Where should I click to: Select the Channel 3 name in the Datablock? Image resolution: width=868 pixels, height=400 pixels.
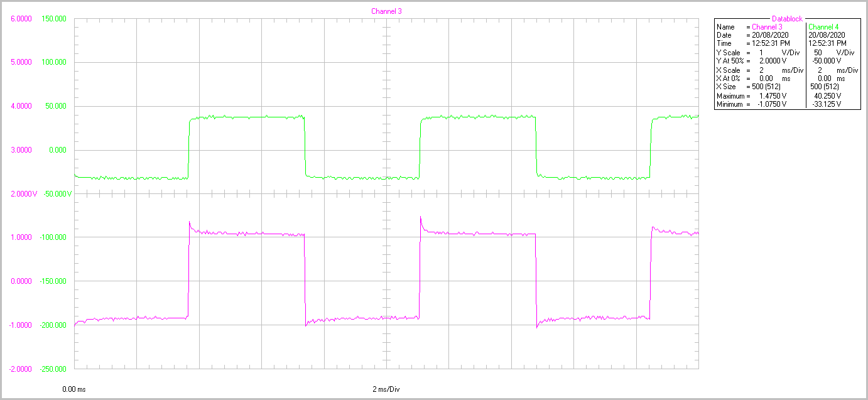[x=767, y=27]
